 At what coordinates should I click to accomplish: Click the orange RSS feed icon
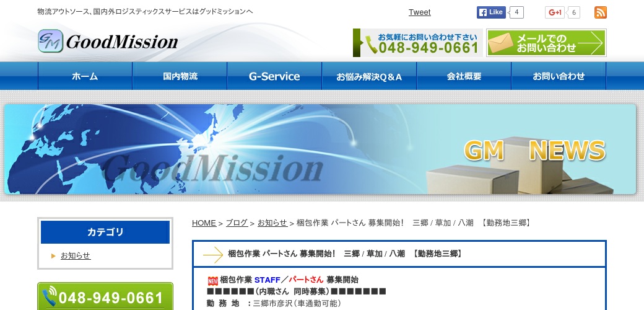pyautogui.click(x=600, y=12)
